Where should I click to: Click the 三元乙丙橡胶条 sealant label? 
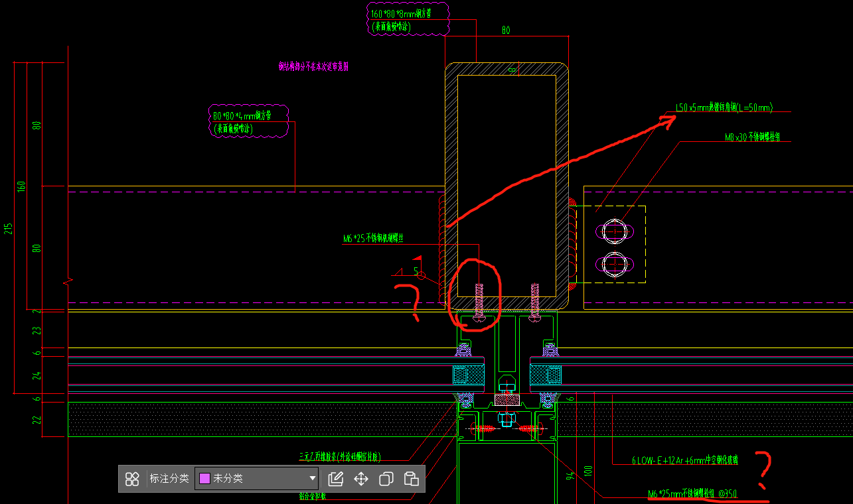coord(341,456)
